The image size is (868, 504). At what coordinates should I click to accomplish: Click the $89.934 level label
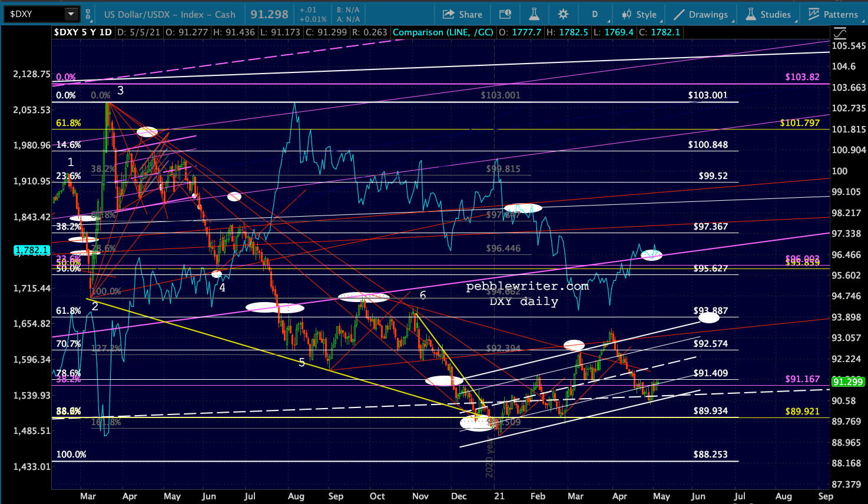[711, 411]
